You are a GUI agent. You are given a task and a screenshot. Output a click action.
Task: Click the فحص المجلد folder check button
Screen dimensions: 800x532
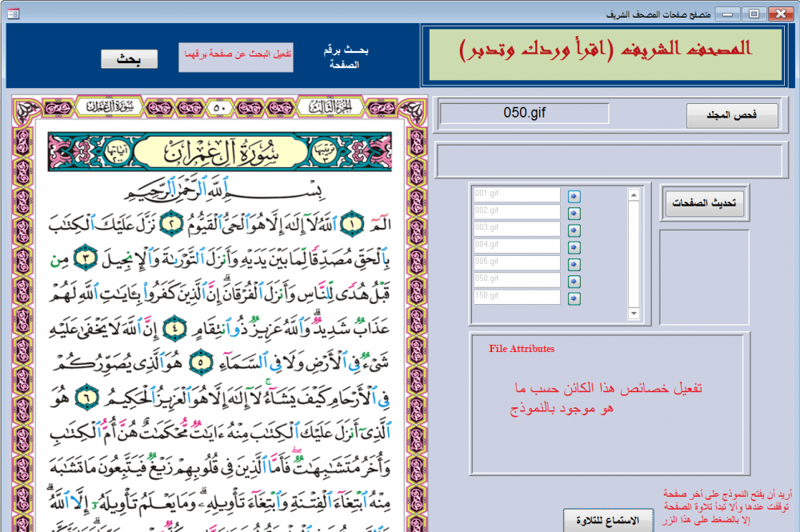click(x=732, y=116)
